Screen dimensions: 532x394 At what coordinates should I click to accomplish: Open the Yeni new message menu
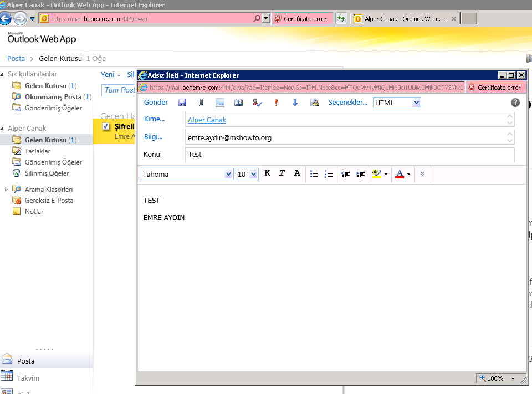pos(111,75)
